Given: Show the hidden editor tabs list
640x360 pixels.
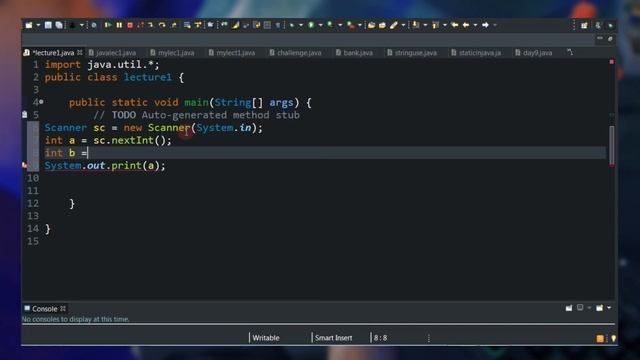Looking at the screenshot, I should coord(570,53).
